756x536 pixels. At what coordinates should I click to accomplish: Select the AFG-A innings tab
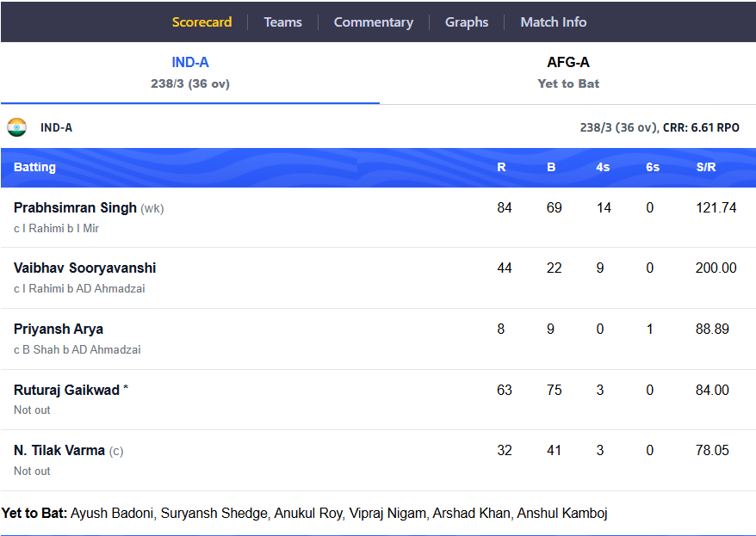(568, 73)
